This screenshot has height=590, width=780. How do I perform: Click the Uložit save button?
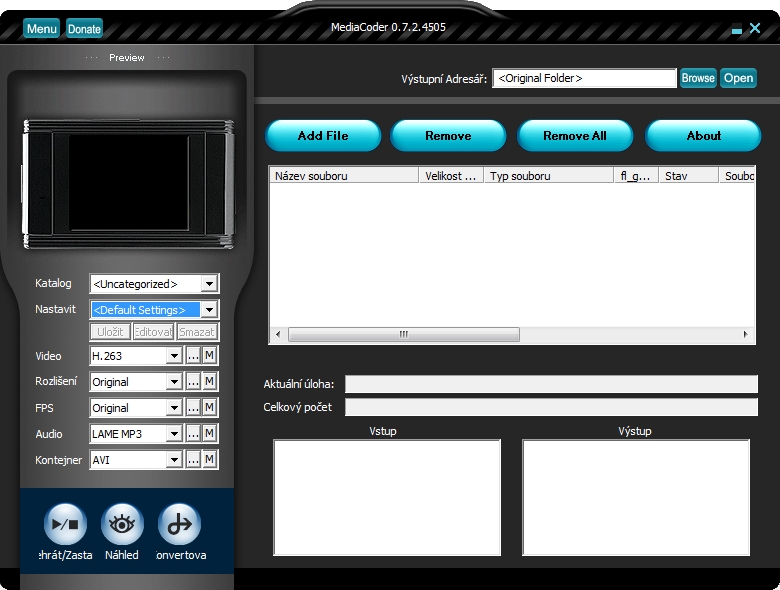click(110, 332)
